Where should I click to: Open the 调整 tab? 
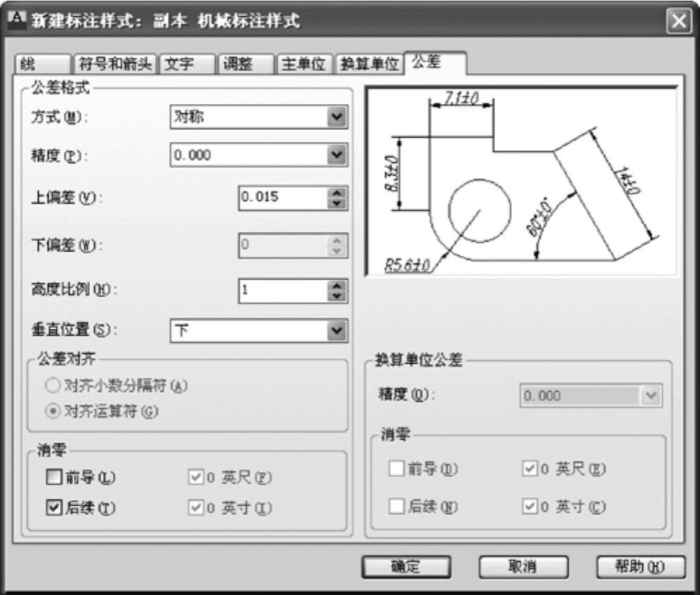pos(246,64)
